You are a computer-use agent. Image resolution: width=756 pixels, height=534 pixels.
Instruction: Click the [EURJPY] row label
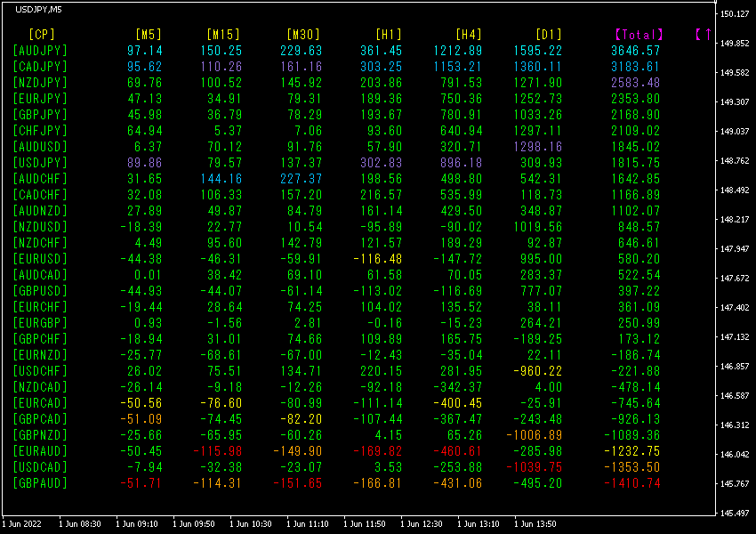click(40, 99)
